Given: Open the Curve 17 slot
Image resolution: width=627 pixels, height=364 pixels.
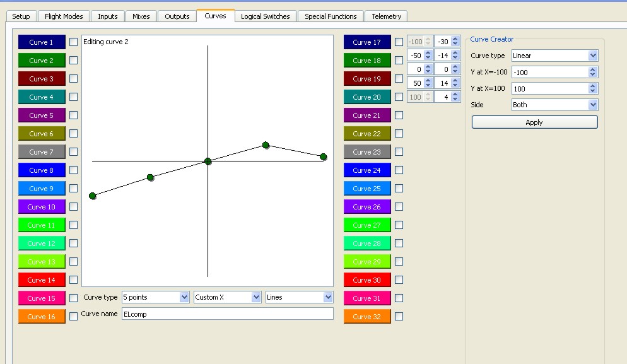Looking at the screenshot, I should click(x=367, y=42).
